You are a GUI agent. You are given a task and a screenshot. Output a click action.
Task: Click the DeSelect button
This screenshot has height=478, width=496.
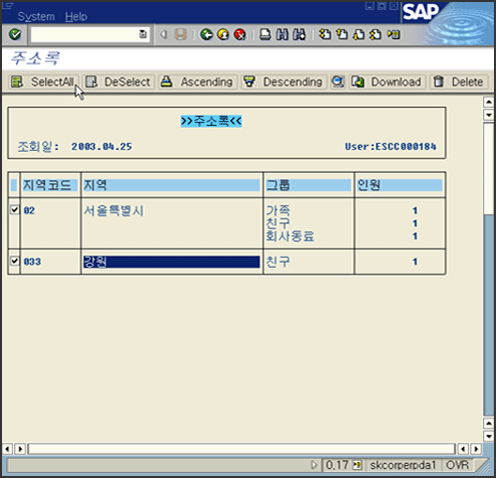pos(118,82)
